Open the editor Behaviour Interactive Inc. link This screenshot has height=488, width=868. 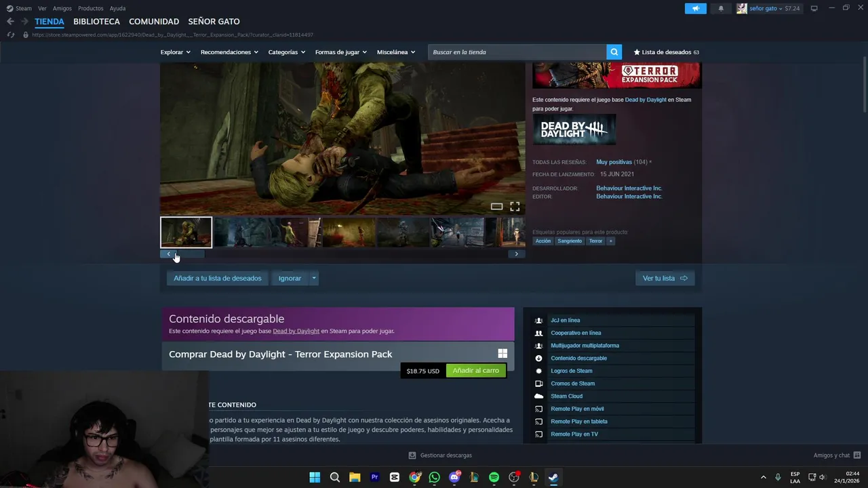coord(629,197)
